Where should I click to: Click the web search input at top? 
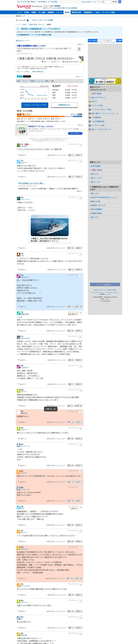104,2
